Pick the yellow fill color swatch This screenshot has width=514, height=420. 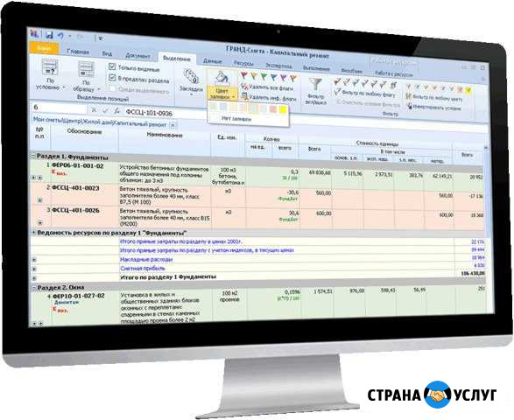pyautogui.click(x=283, y=109)
